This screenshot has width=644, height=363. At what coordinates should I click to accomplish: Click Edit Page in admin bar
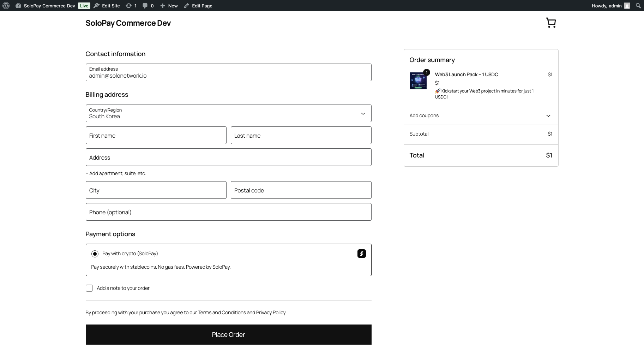click(198, 6)
